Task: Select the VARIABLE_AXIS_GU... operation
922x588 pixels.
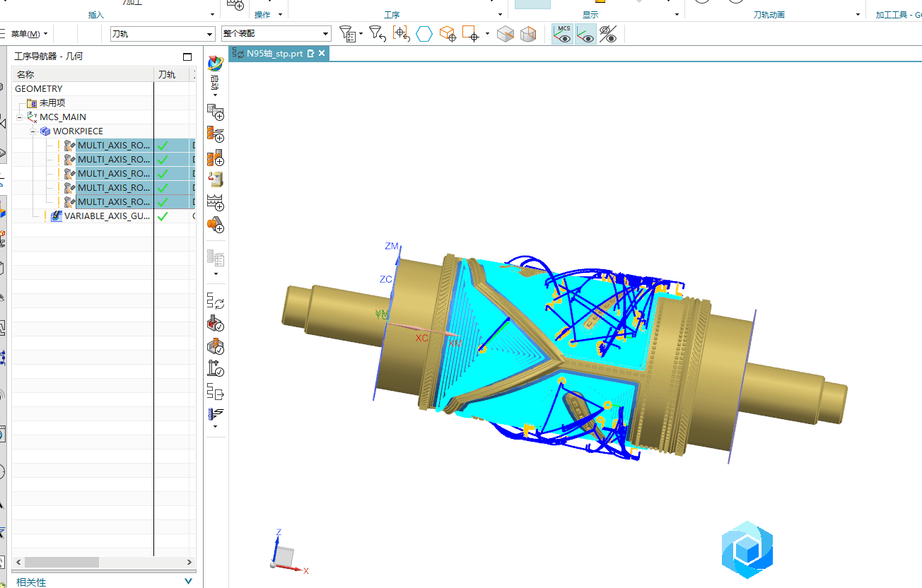Action: (107, 216)
